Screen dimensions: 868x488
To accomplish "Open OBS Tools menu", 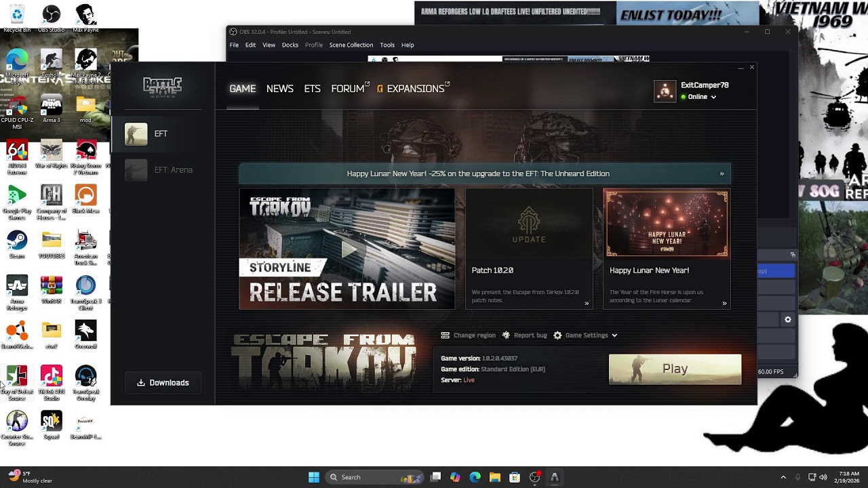I will (x=387, y=45).
